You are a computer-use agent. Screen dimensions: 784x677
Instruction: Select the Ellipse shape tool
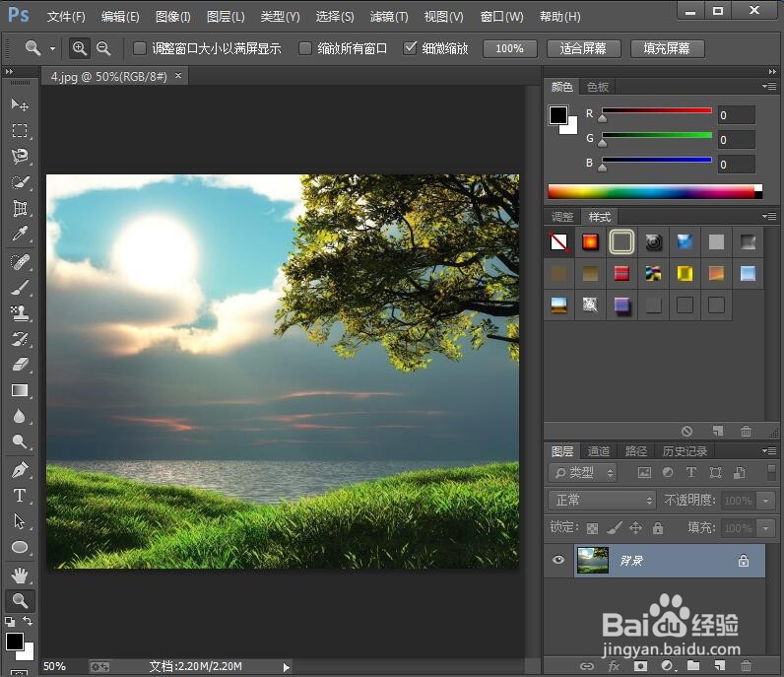coord(20,547)
